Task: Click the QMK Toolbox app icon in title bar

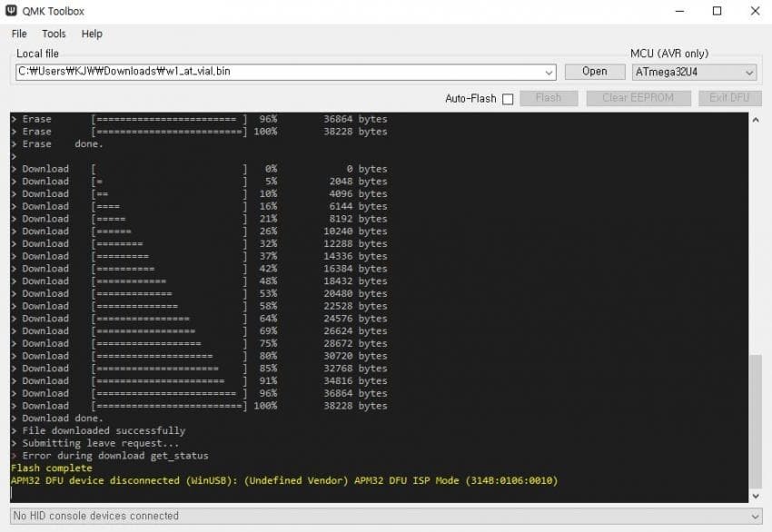Action: (11, 10)
